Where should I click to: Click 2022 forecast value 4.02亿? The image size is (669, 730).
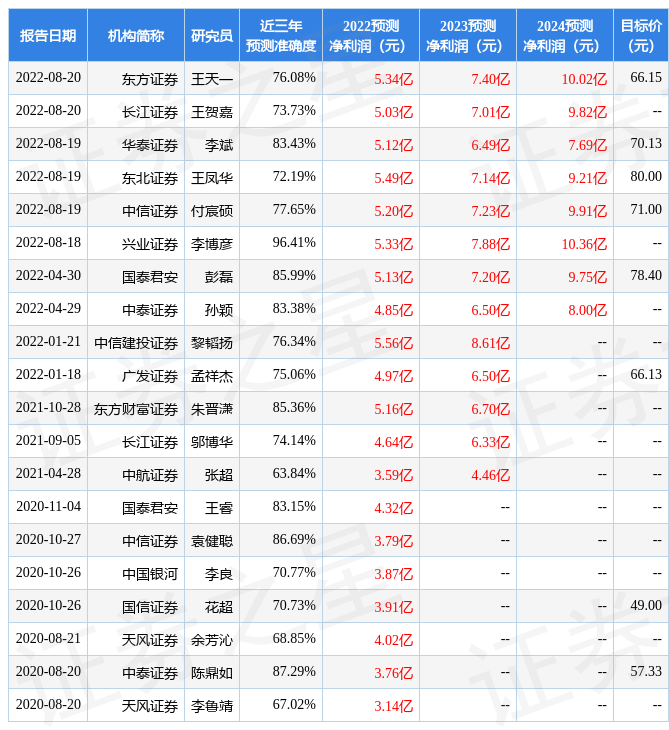pos(394,641)
